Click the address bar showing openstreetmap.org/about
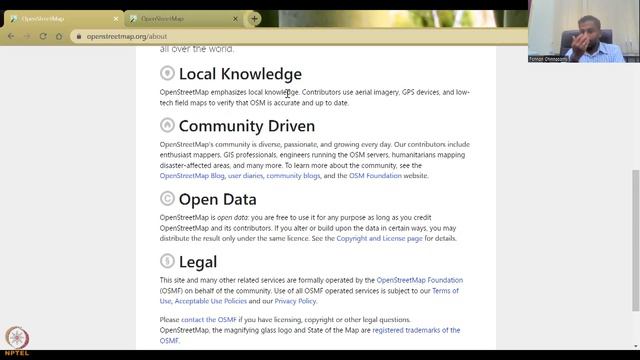 (x=298, y=36)
